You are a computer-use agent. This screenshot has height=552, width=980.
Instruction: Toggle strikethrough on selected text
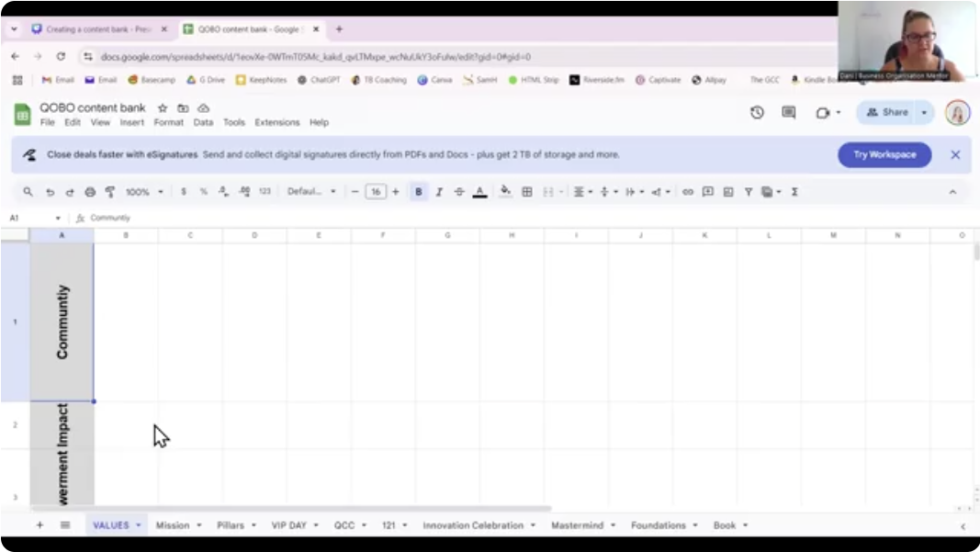pos(459,192)
